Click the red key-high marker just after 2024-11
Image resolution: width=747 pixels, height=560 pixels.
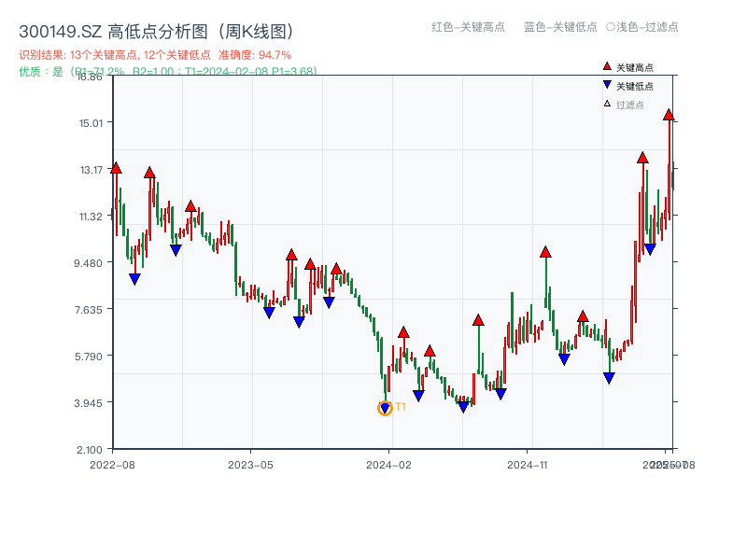[545, 252]
